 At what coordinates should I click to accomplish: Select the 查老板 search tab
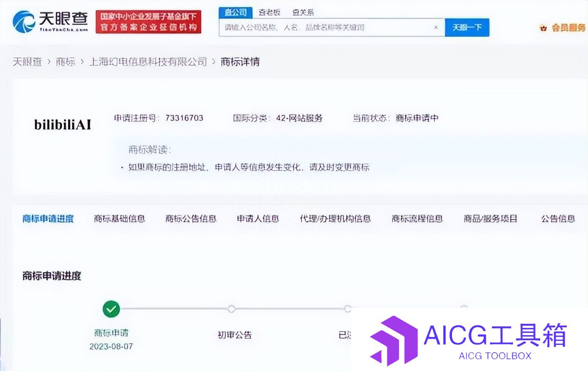click(270, 12)
